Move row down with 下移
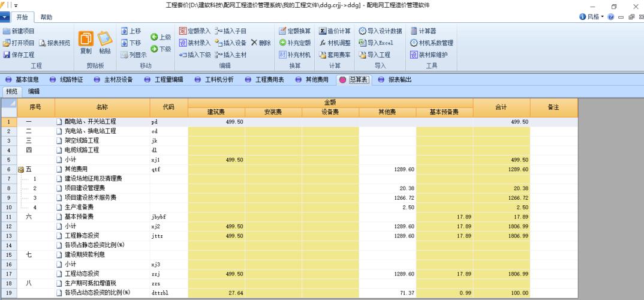 click(131, 43)
